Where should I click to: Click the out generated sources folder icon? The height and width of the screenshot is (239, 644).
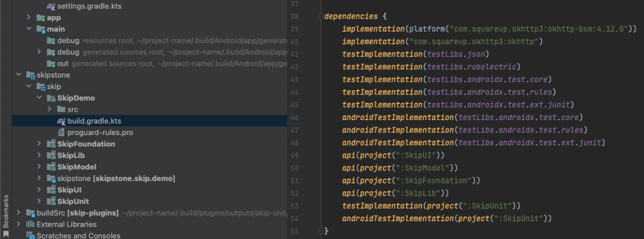51,63
